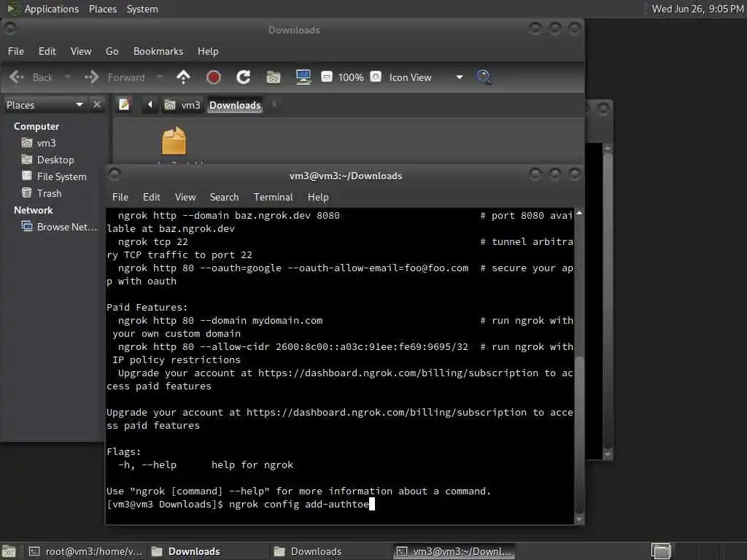Open the terminal Edit menu

[x=152, y=197]
